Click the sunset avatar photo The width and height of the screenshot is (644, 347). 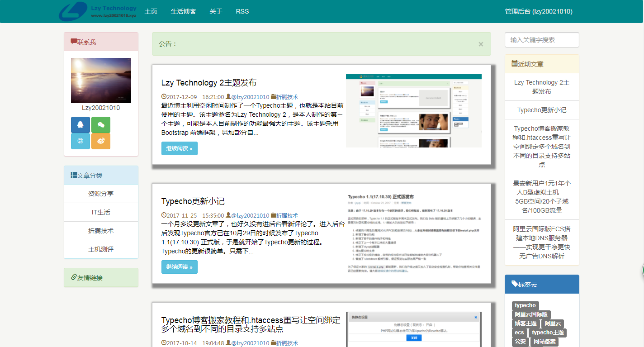tap(101, 81)
